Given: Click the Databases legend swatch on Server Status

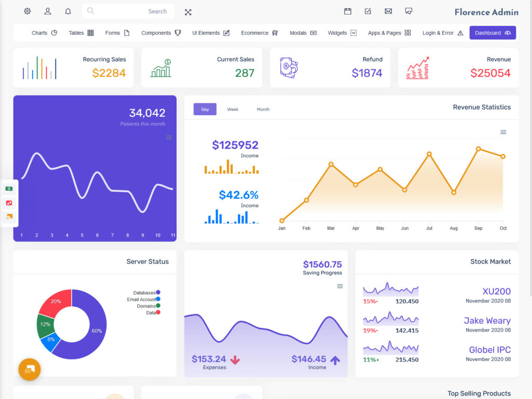Looking at the screenshot, I should click(x=158, y=292).
